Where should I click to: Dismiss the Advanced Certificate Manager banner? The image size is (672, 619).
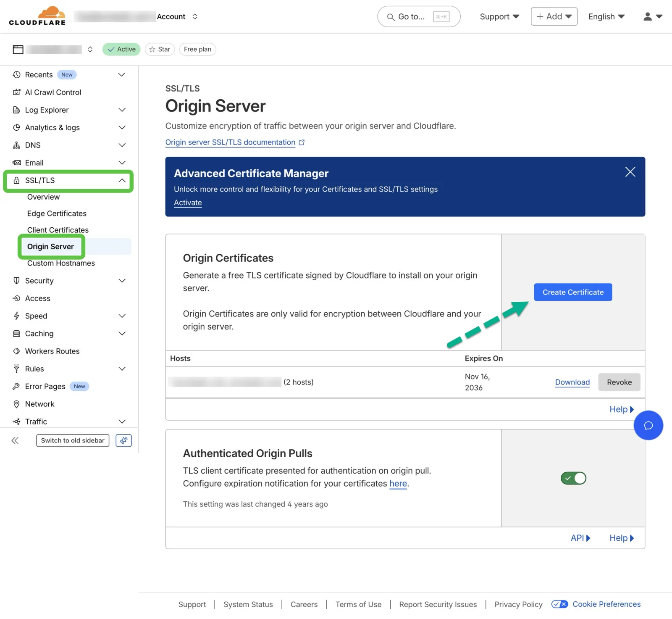pyautogui.click(x=630, y=172)
